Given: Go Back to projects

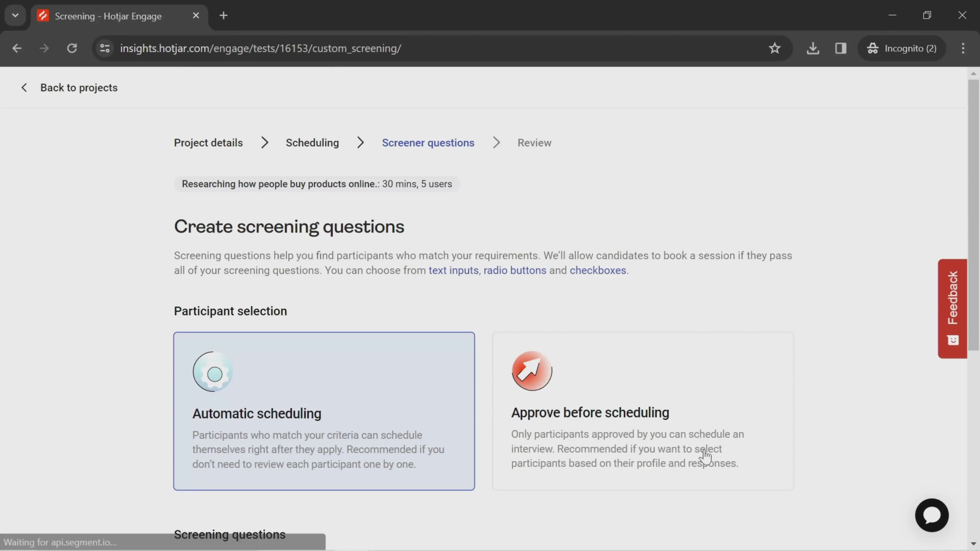Looking at the screenshot, I should pyautogui.click(x=79, y=88).
